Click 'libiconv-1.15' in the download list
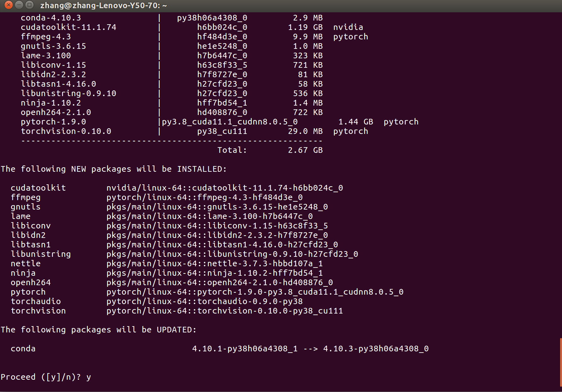The image size is (562, 392). 53,65
